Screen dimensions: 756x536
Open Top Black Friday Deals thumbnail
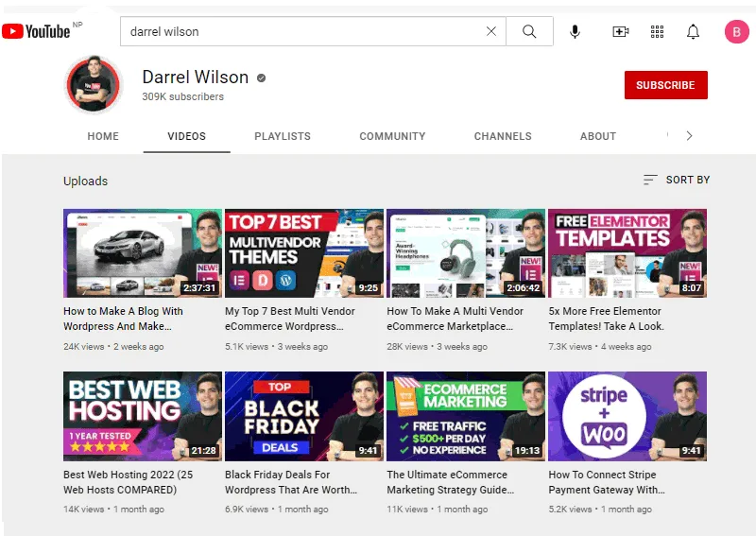point(304,416)
